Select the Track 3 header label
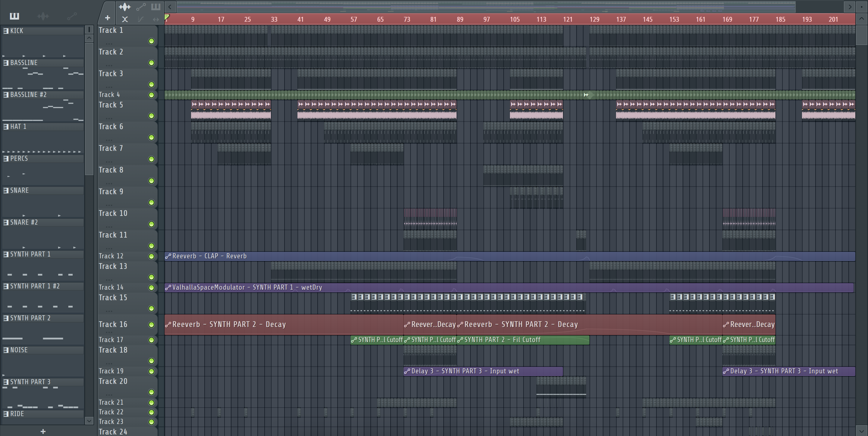Viewport: 868px width, 436px height. pyautogui.click(x=111, y=73)
